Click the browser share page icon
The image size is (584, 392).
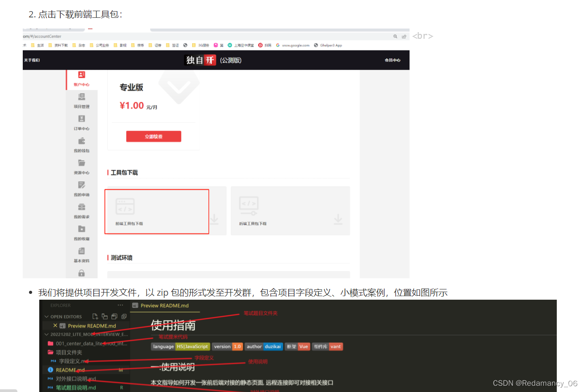point(404,36)
